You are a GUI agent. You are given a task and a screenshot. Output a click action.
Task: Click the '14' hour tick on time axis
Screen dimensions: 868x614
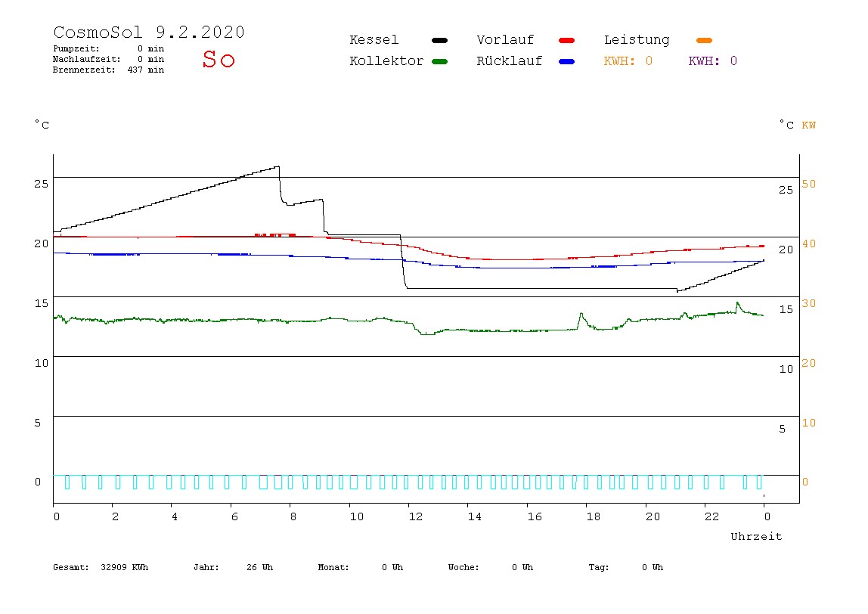point(474,516)
